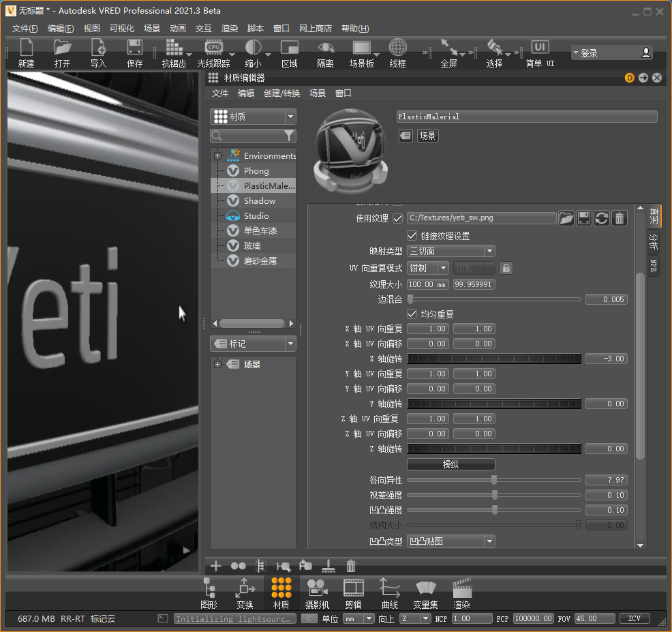The height and width of the screenshot is (632, 672).
Task: Click the material preview sphere thumbnail
Action: 351,151
